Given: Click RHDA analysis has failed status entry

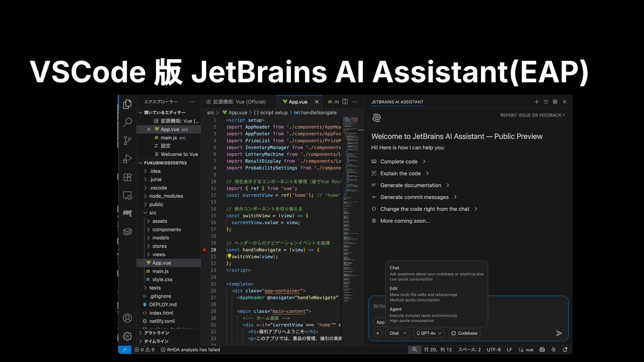Looking at the screenshot, I should (x=190, y=350).
